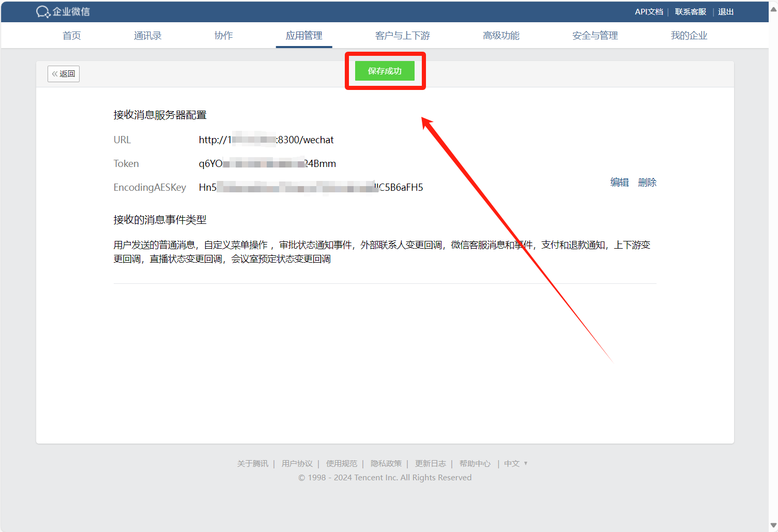Click the scrollbar down arrow
Screen dimensions: 778x532
773,525
